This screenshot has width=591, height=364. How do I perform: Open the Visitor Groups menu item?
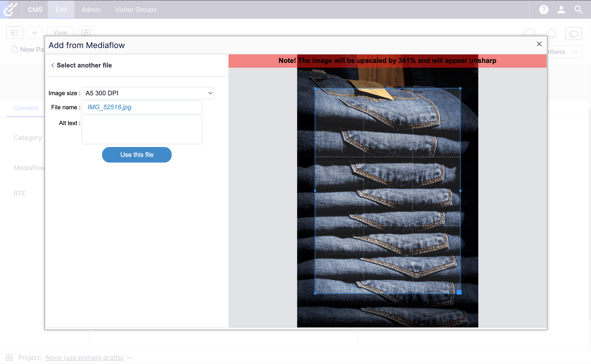136,9
